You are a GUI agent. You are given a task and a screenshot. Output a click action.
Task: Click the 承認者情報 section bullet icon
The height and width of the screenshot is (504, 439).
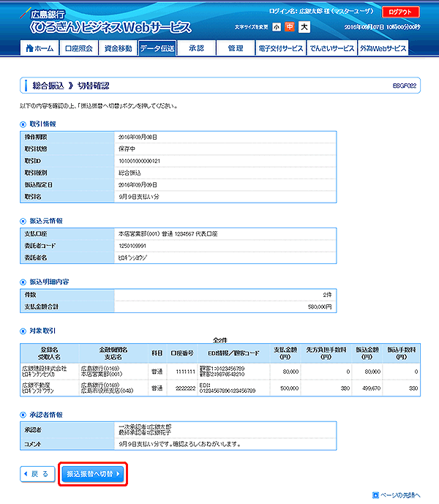point(23,415)
